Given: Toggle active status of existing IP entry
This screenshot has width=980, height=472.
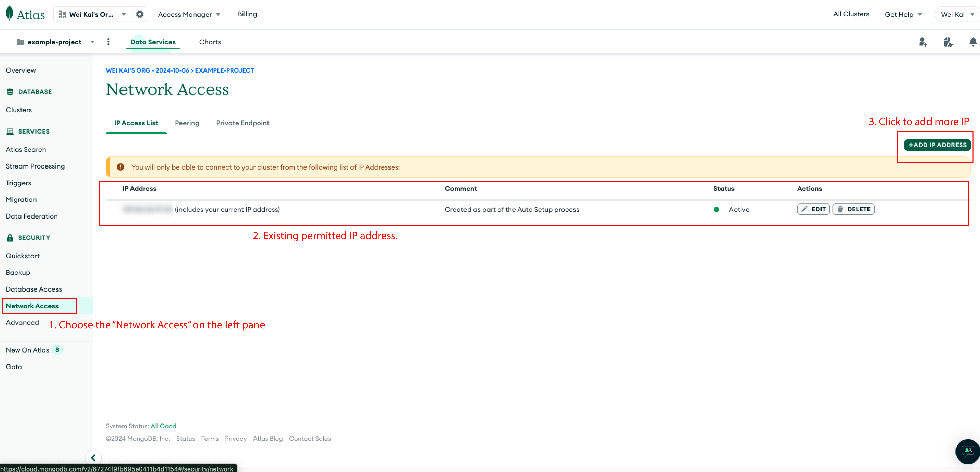Looking at the screenshot, I should (718, 209).
